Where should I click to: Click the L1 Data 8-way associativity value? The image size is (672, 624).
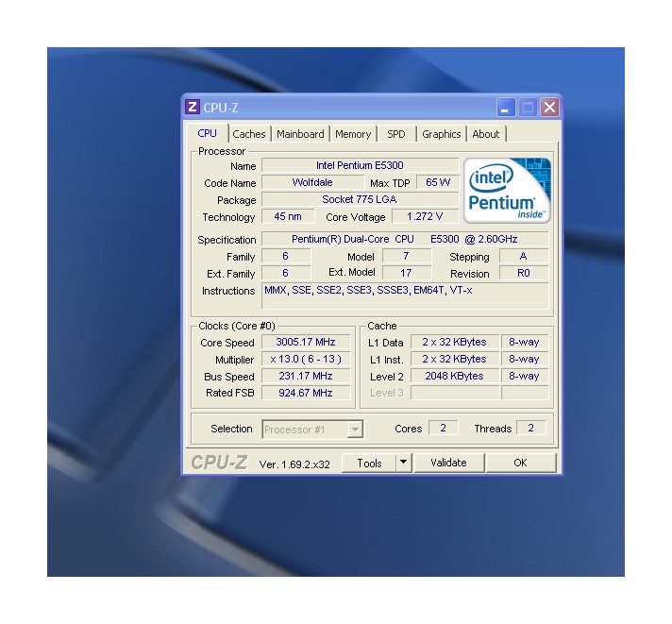pos(525,342)
